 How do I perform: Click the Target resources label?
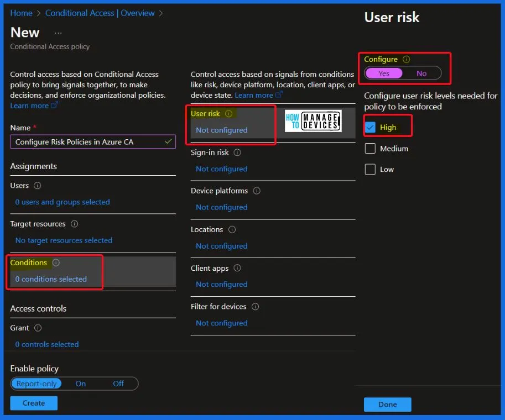click(38, 224)
